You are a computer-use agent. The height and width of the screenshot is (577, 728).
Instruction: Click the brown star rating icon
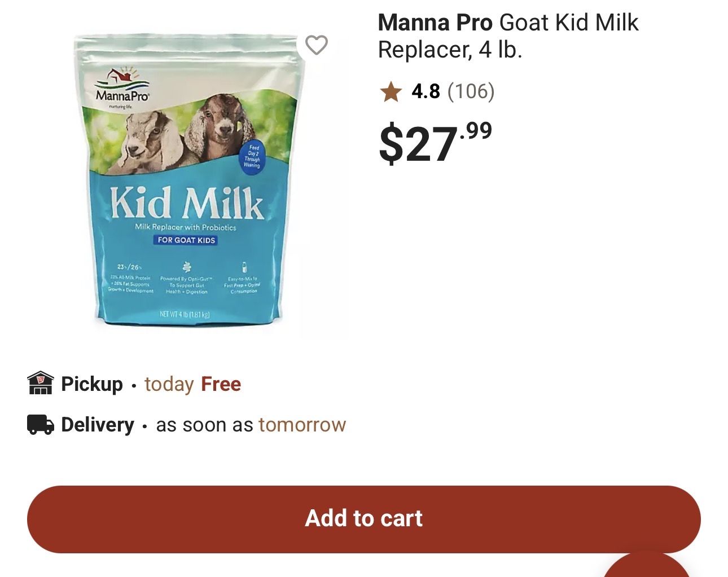pyautogui.click(x=391, y=91)
